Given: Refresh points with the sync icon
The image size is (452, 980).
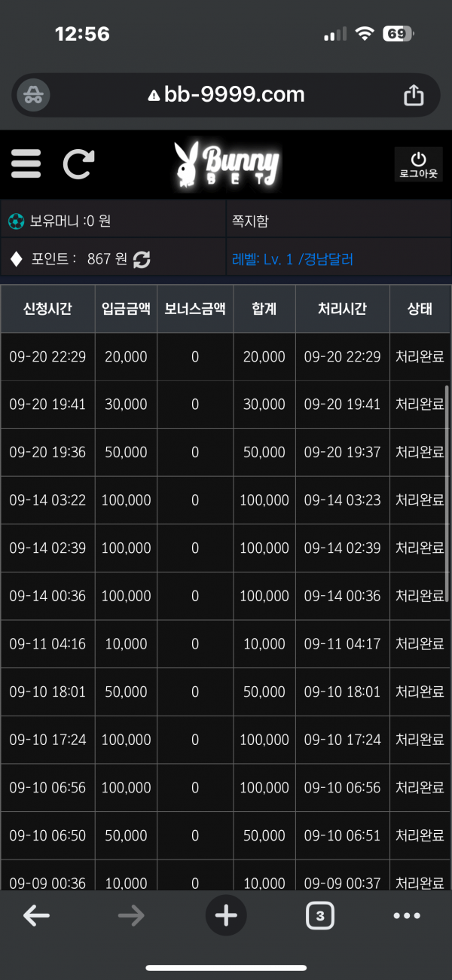Looking at the screenshot, I should (x=142, y=259).
